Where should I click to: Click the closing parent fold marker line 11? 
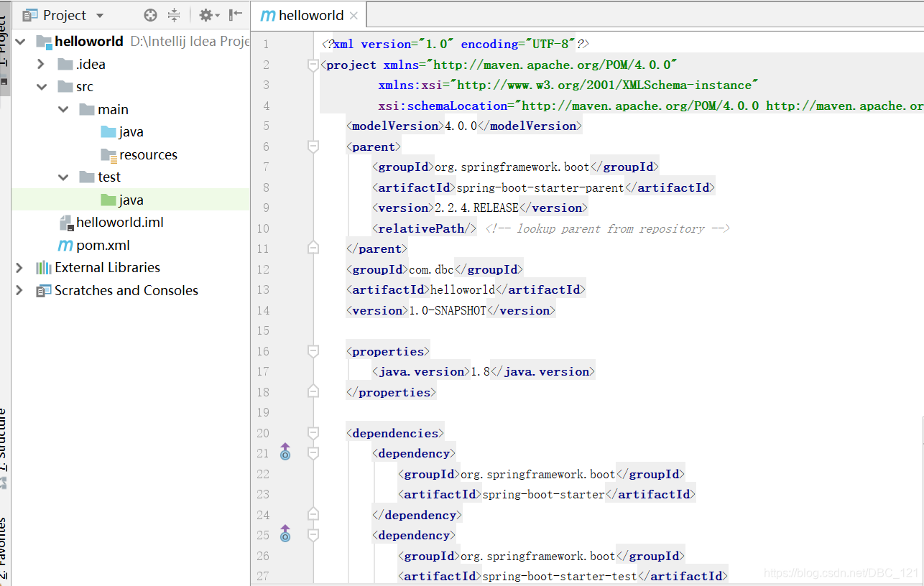[313, 248]
